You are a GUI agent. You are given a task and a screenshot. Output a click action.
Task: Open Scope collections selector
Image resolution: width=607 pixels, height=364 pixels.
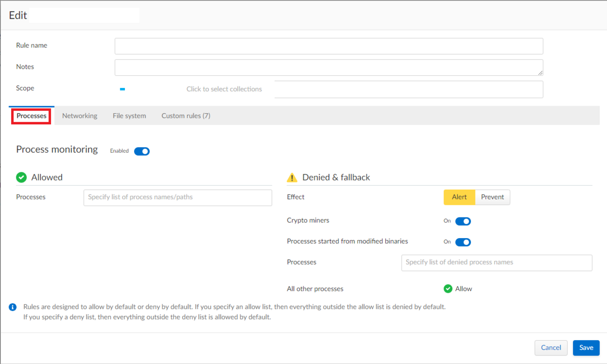coord(329,89)
